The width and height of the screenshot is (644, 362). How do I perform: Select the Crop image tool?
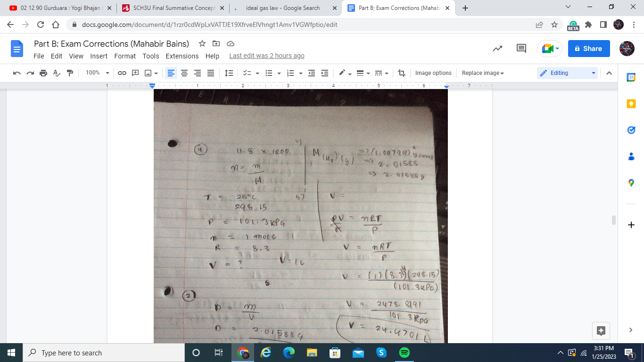tap(401, 73)
